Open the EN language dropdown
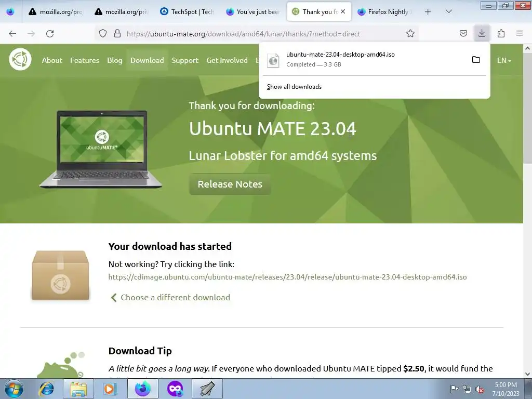 pyautogui.click(x=504, y=60)
